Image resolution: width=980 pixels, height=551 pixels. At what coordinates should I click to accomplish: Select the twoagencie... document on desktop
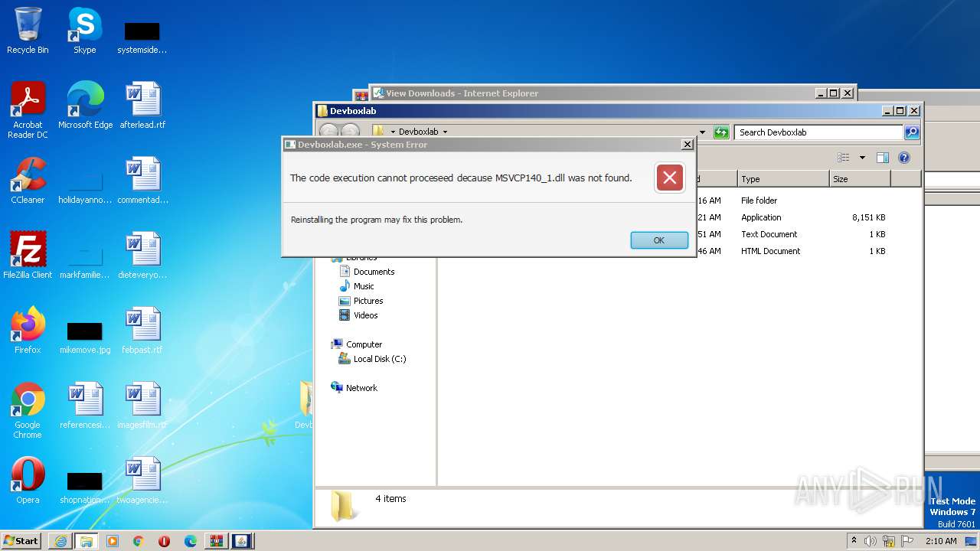(142, 481)
